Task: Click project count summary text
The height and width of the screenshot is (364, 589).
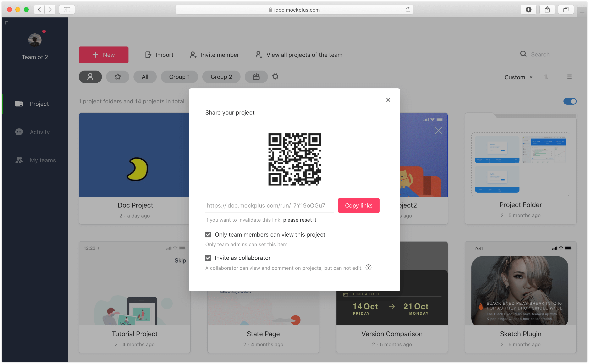Action: (131, 101)
